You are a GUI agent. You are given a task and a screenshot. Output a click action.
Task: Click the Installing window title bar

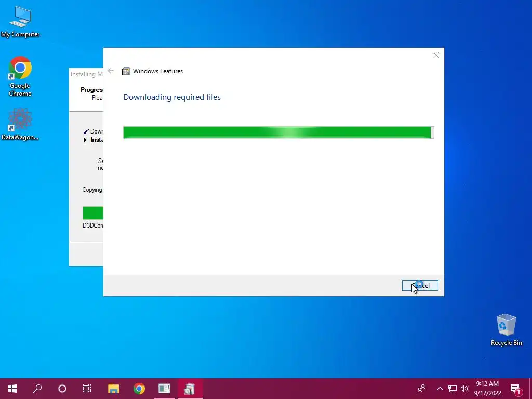click(86, 74)
